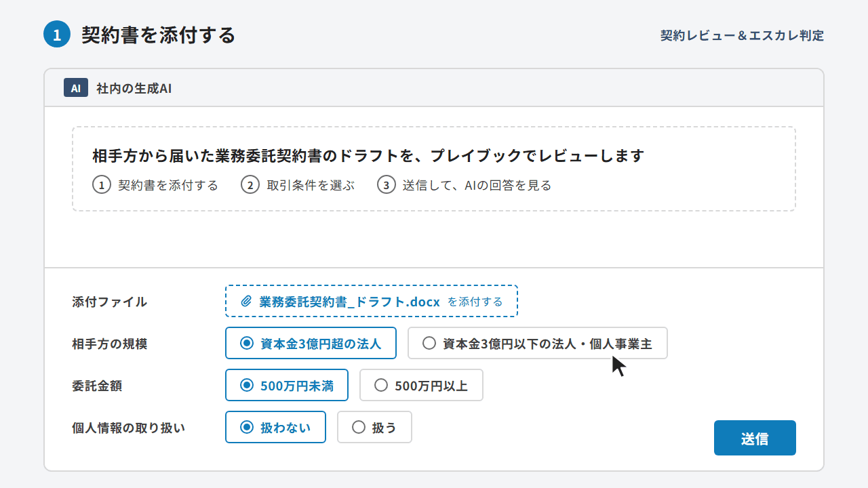The image size is (868, 488).
Task: Choose 資本金3億円以下の法人・個人事業主 option
Action: pyautogui.click(x=537, y=343)
